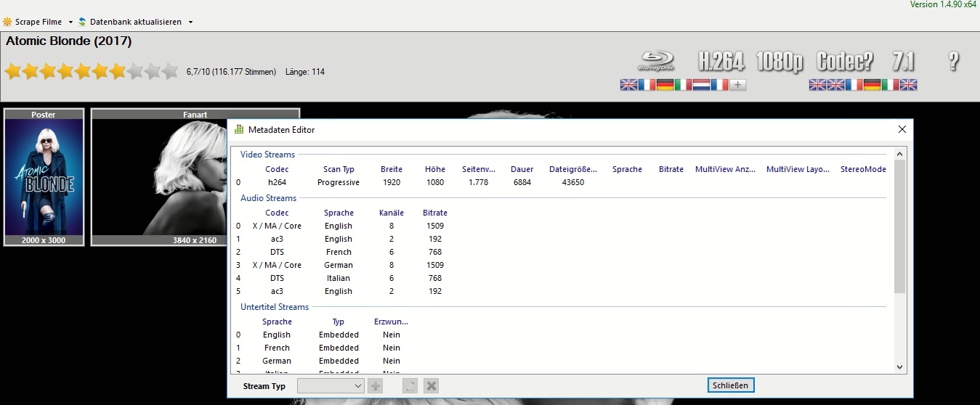
Task: Click the Codec? audio codec badge
Action: [845, 62]
